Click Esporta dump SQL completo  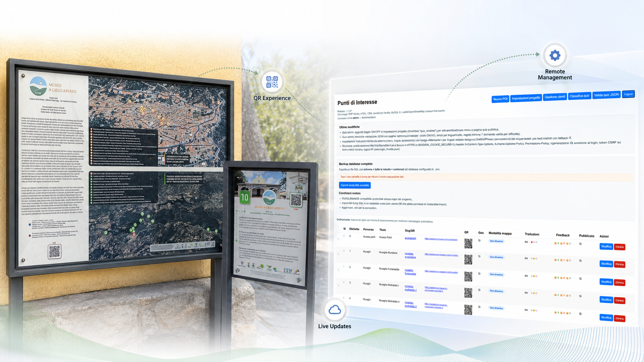(x=355, y=185)
